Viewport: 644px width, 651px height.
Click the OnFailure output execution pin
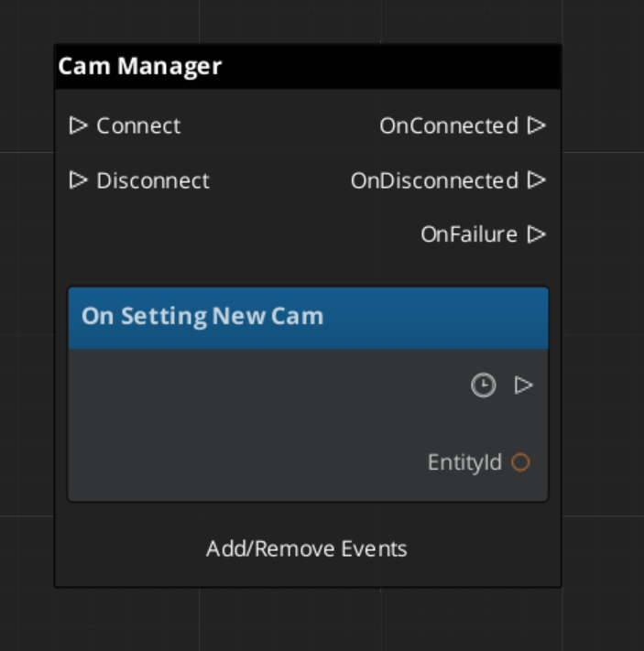click(x=537, y=234)
